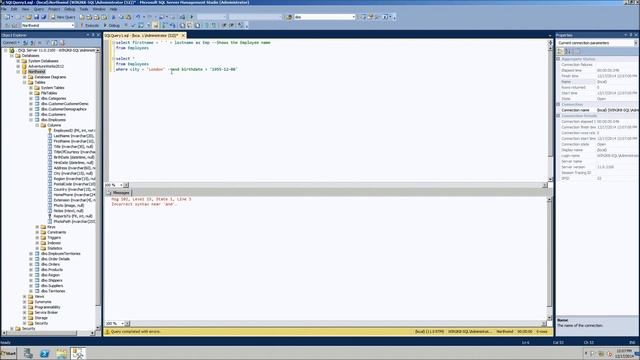
Task: Open the Connect dropdown in Object Explorer
Action: (11, 42)
